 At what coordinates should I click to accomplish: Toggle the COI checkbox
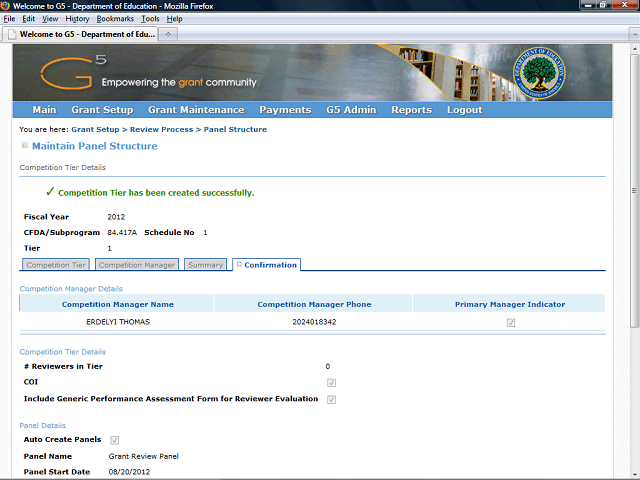pos(331,382)
